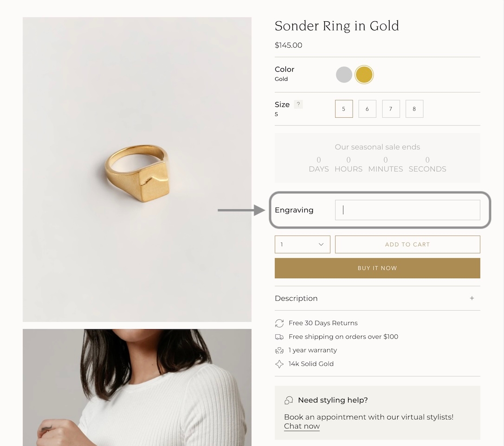
Task: Focus the Engraving text field
Action: pos(407,210)
